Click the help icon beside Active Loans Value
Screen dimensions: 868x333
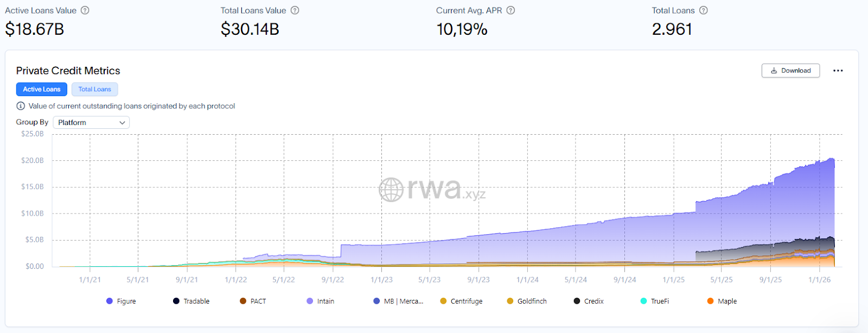point(85,10)
